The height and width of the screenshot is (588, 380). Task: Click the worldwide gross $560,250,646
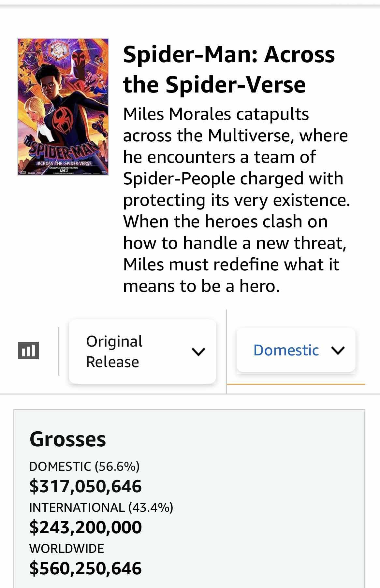click(85, 568)
